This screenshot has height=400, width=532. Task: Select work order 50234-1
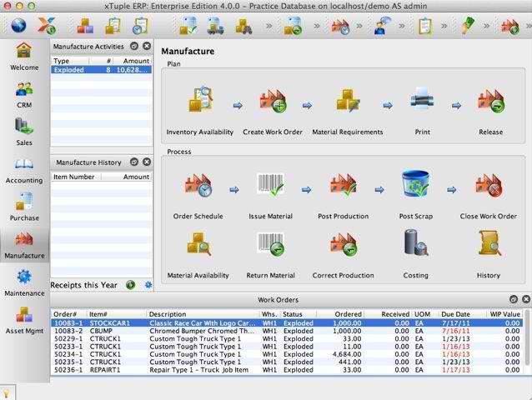(x=287, y=354)
